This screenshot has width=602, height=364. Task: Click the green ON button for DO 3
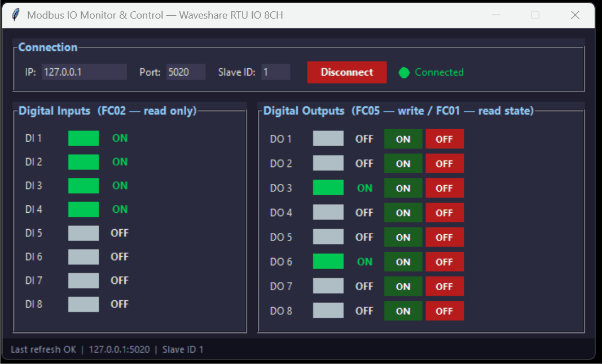(x=403, y=188)
